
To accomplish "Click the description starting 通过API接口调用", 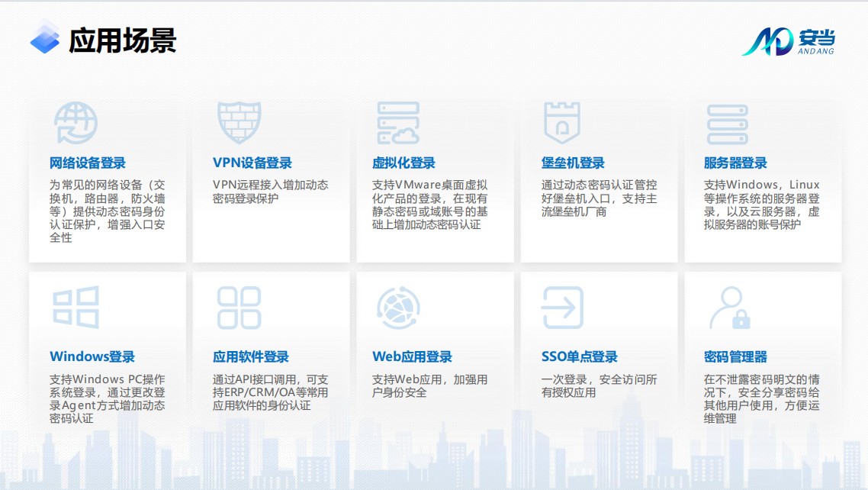I will [x=271, y=392].
